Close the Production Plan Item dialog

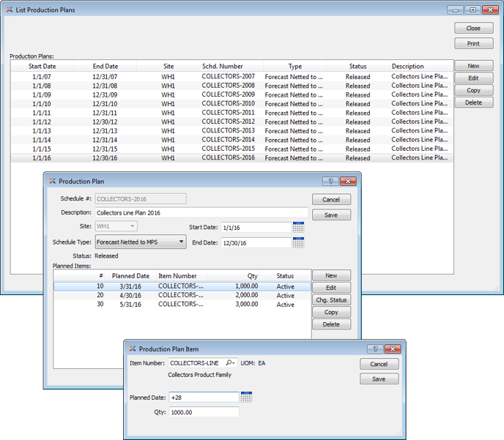[x=393, y=349]
